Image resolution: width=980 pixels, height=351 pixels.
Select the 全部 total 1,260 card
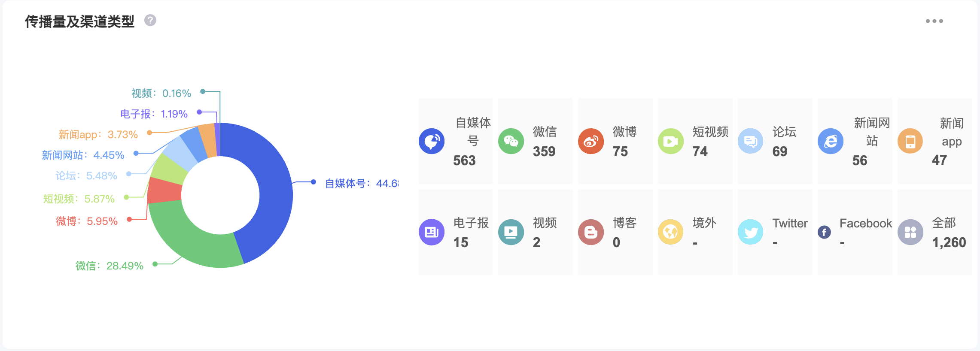[x=934, y=232]
